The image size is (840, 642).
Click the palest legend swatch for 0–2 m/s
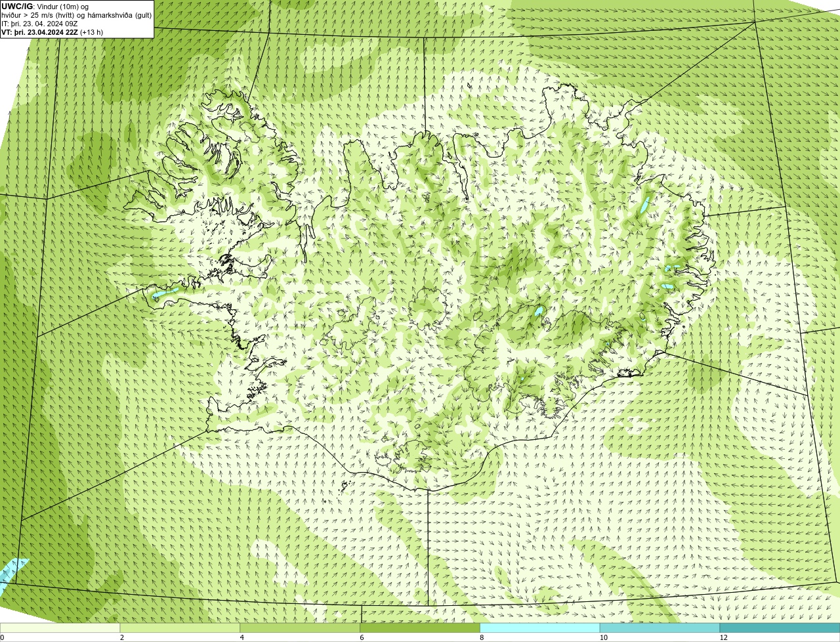[x=60, y=628]
